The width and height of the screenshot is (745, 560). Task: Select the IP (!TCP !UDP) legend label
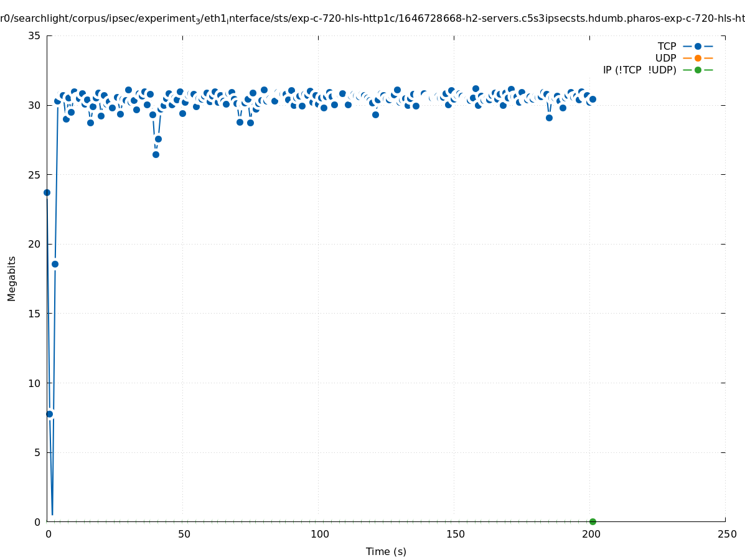tap(639, 70)
